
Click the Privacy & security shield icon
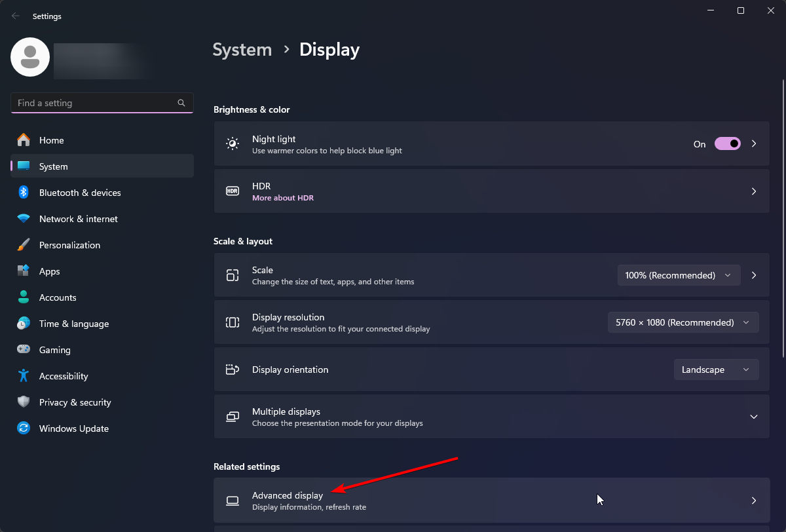(24, 402)
